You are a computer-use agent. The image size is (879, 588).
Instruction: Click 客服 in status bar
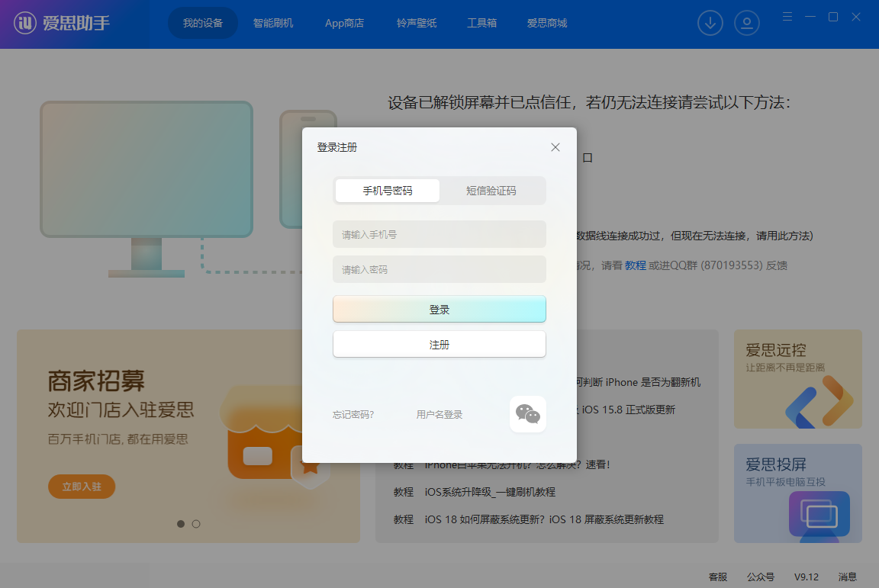718,577
